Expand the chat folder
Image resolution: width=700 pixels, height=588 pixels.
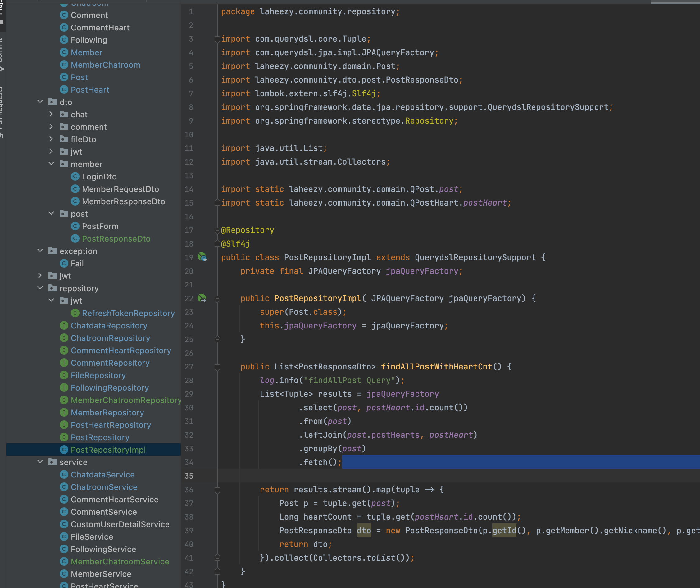(51, 114)
